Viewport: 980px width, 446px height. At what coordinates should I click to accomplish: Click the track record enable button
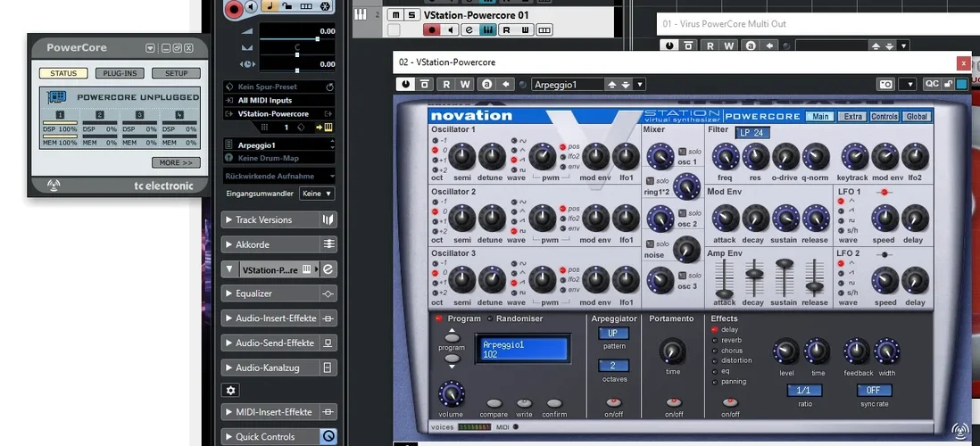(x=431, y=29)
